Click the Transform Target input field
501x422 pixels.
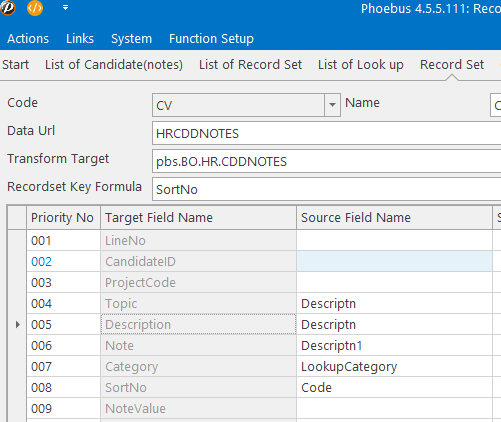click(327, 161)
